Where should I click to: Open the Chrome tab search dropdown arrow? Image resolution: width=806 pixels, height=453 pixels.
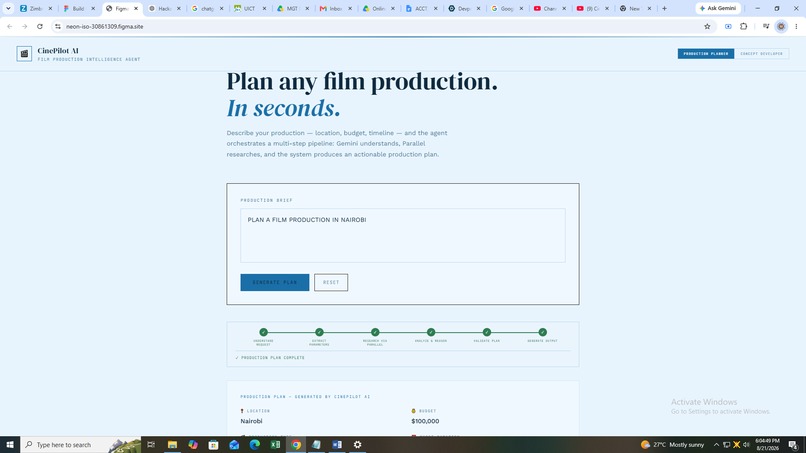click(x=8, y=8)
